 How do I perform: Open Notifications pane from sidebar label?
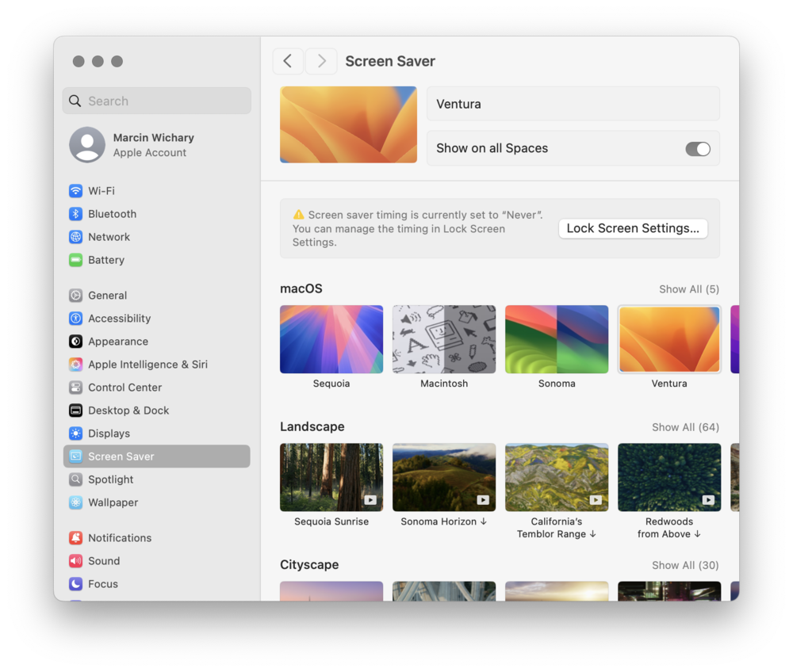120,537
